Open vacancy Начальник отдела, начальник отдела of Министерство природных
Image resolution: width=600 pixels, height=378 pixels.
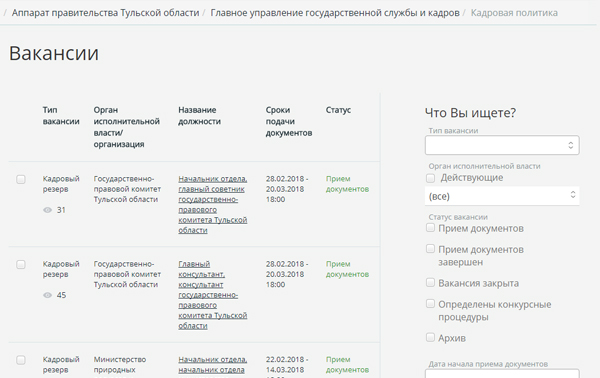click(x=212, y=365)
